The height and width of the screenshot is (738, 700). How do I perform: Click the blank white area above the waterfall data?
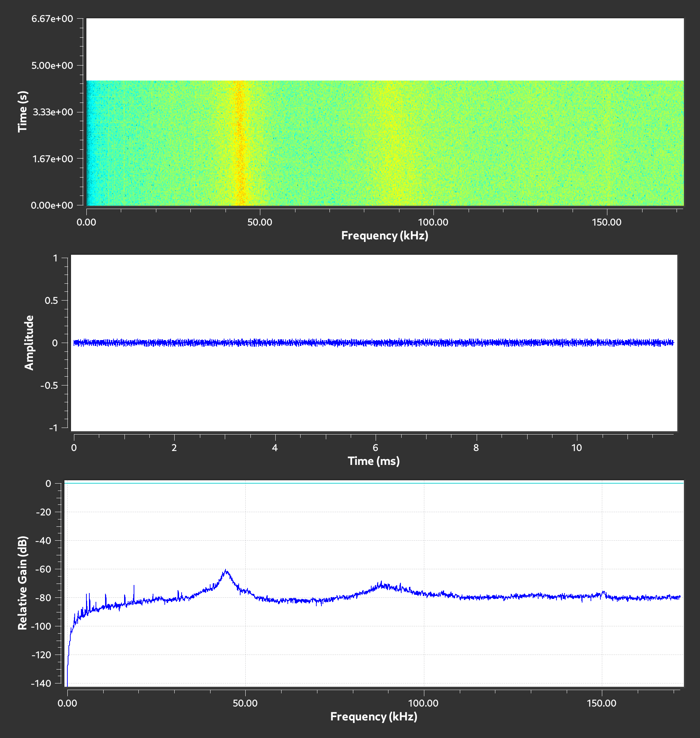click(384, 48)
